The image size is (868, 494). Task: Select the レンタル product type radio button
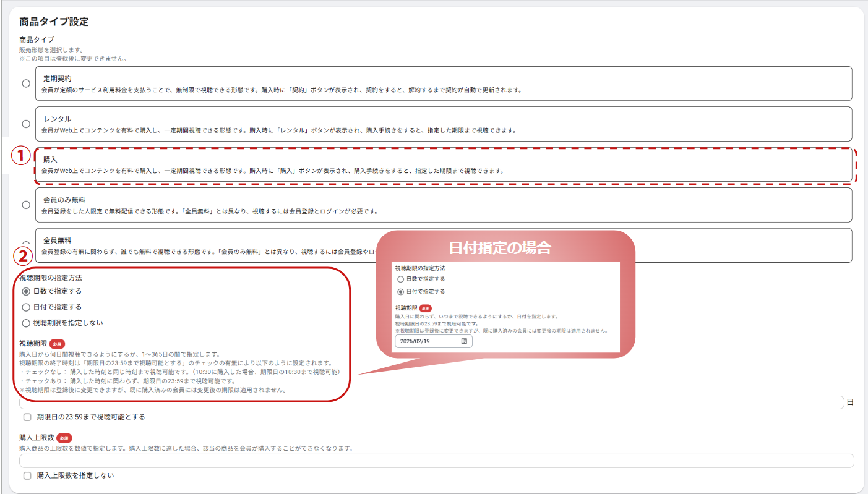(26, 124)
